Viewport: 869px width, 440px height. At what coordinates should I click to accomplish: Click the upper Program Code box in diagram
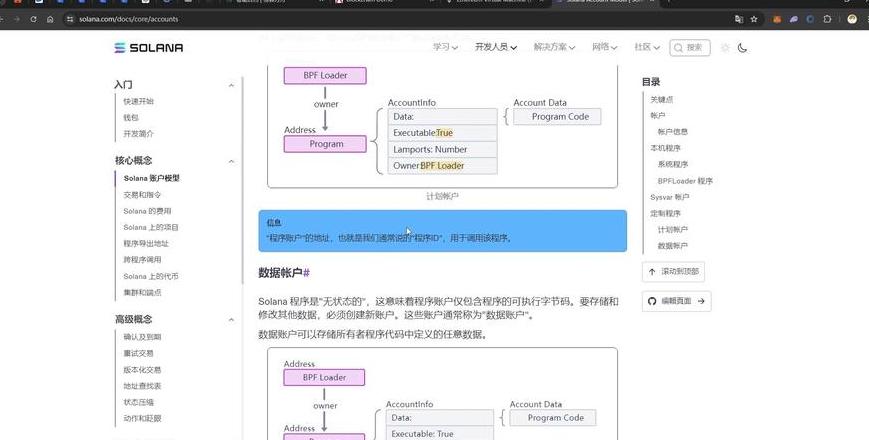(x=557, y=117)
